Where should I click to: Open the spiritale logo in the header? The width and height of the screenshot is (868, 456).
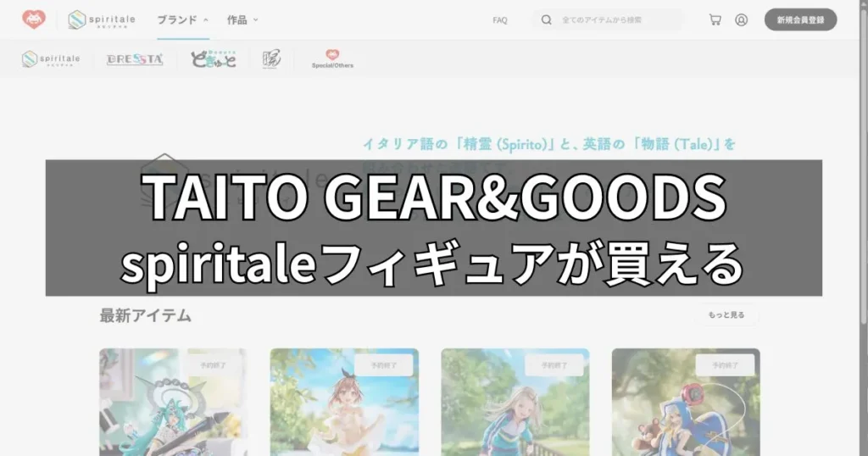point(102,20)
